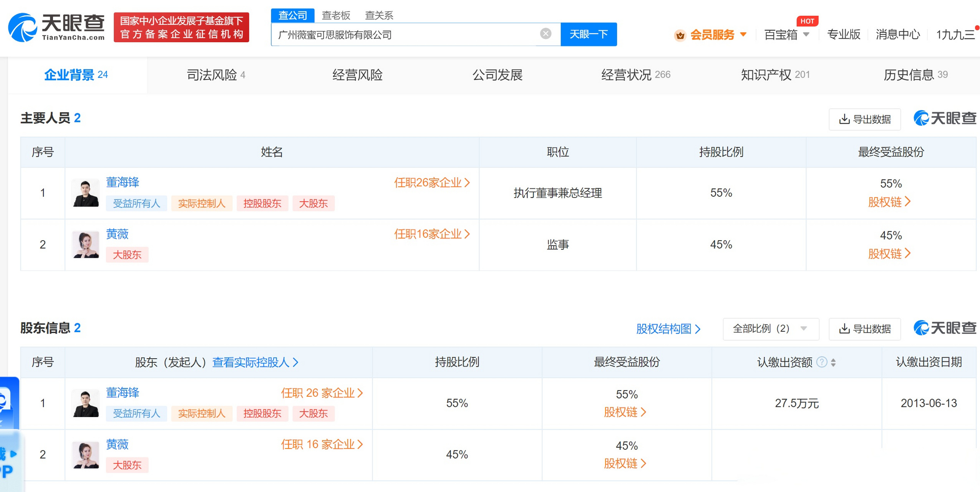The width and height of the screenshot is (980, 492).
Task: Expand the 会员服务 dropdown arrow
Action: click(x=743, y=35)
